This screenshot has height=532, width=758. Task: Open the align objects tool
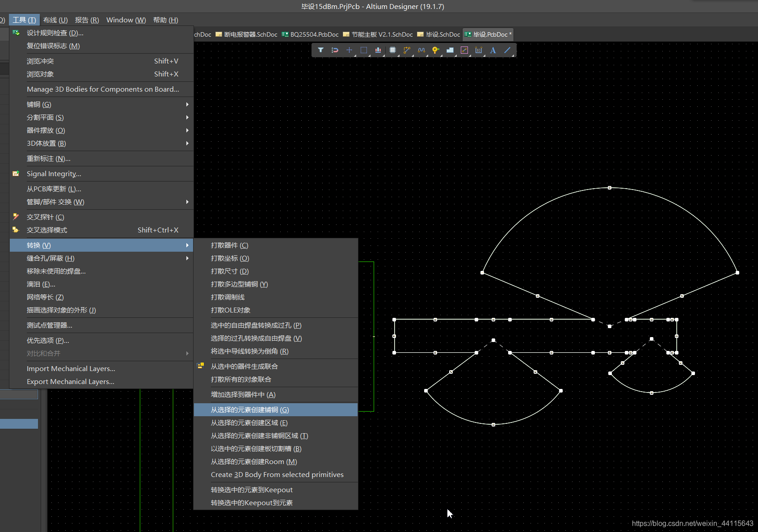378,50
